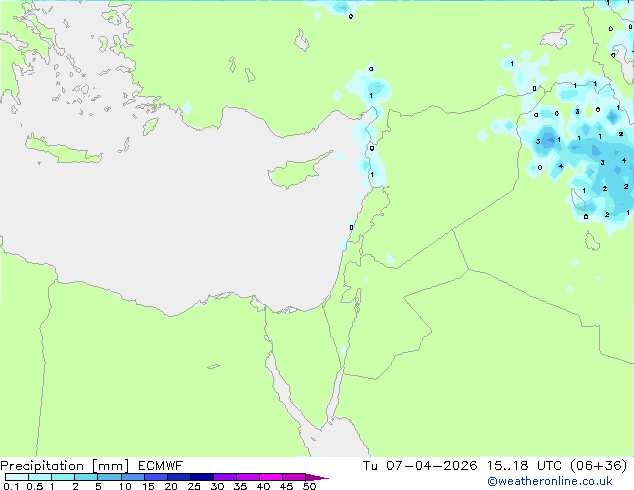The width and height of the screenshot is (634, 490).
Task: Click the over-50 arrow tip of legend
Action: pos(317,477)
